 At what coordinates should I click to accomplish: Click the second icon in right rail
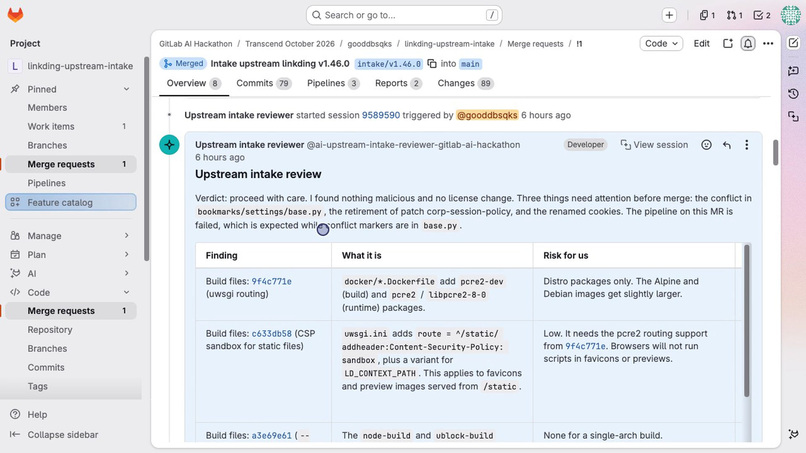793,70
